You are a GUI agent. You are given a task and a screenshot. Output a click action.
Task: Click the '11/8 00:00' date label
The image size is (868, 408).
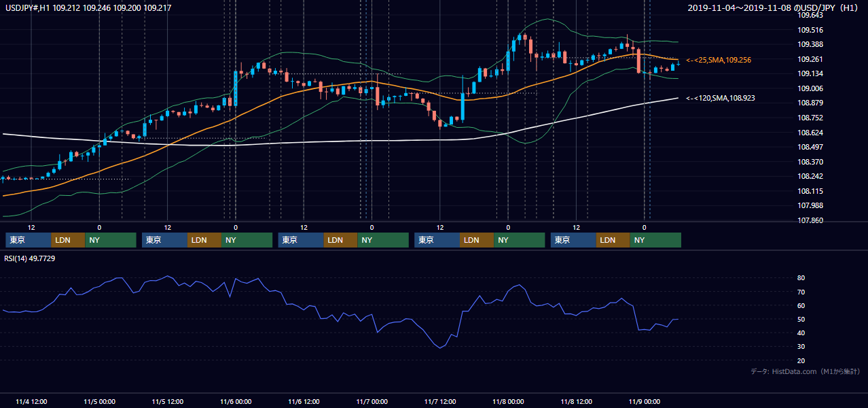tap(508, 401)
